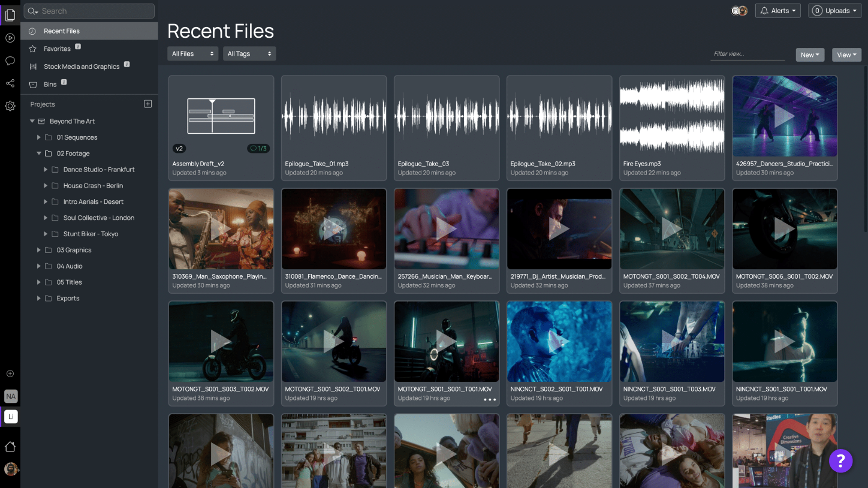Open the purple help question mark
The width and height of the screenshot is (868, 488).
coord(840,460)
